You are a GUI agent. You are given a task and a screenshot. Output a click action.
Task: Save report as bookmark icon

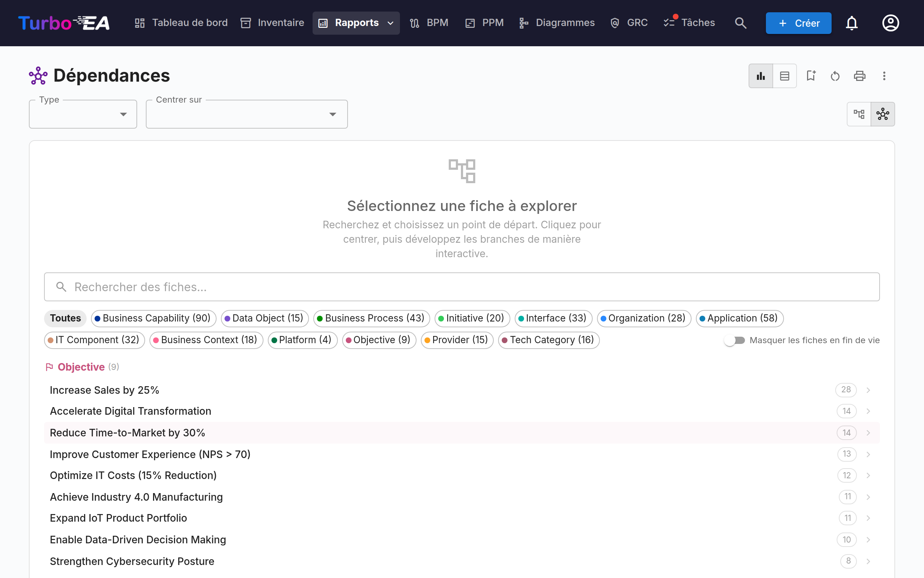click(811, 76)
